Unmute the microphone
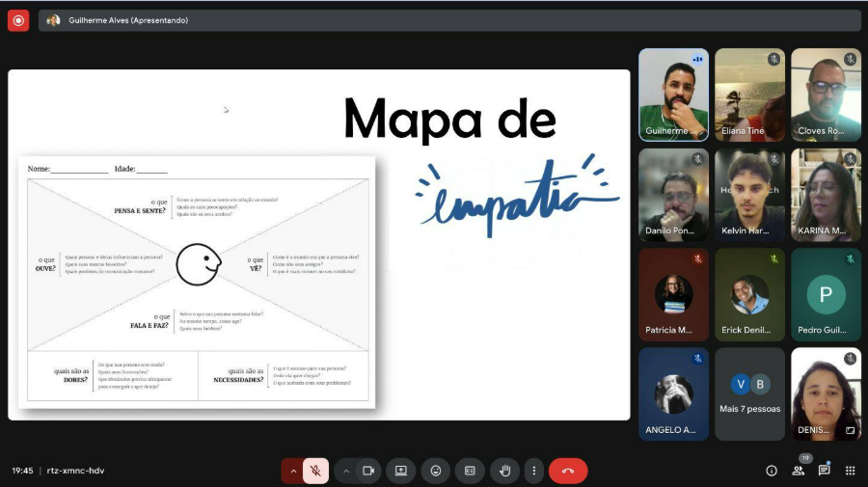This screenshot has height=487, width=868. pyautogui.click(x=315, y=471)
